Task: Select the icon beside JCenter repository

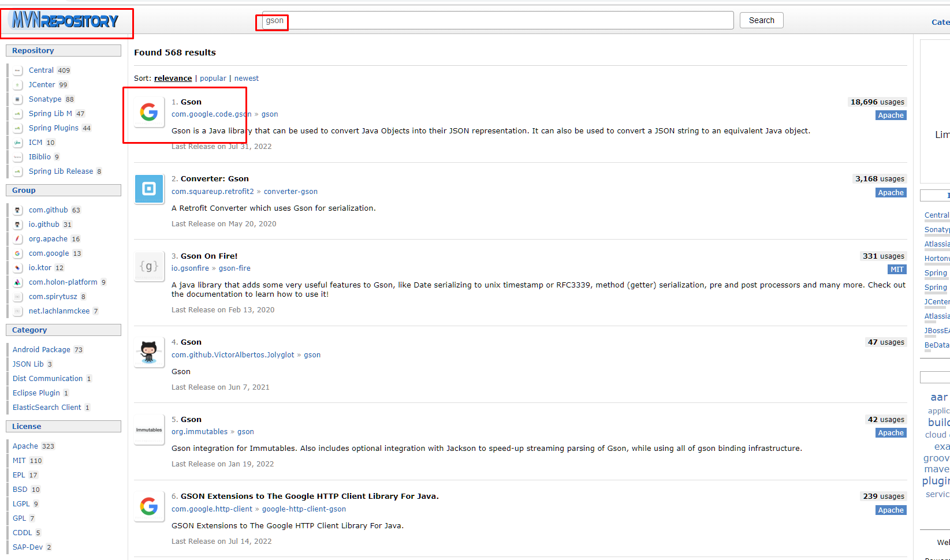Action: coord(18,85)
